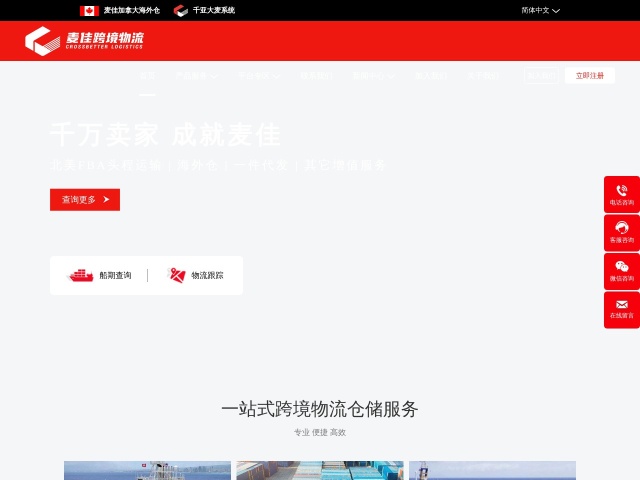Click the 千亚大麦系统 logo icon
Image resolution: width=640 pixels, height=480 pixels.
(180, 11)
